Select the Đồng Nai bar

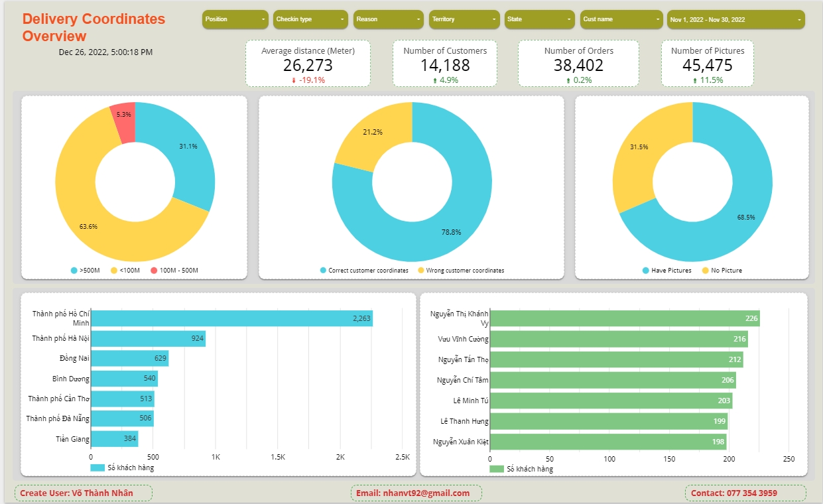pyautogui.click(x=129, y=358)
